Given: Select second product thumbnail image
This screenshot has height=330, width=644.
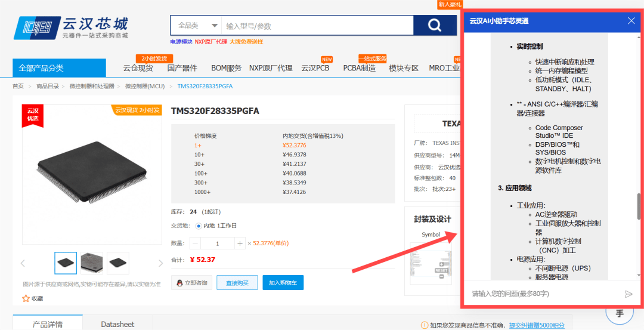Looking at the screenshot, I should 92,263.
